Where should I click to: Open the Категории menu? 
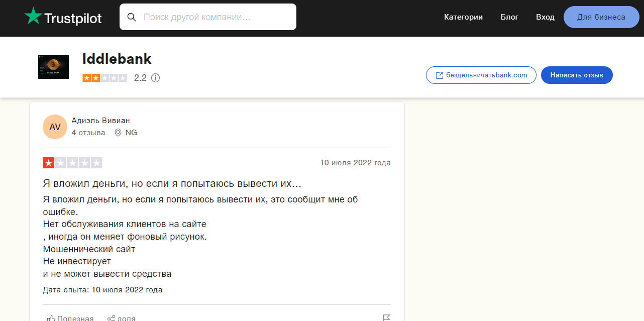[463, 17]
